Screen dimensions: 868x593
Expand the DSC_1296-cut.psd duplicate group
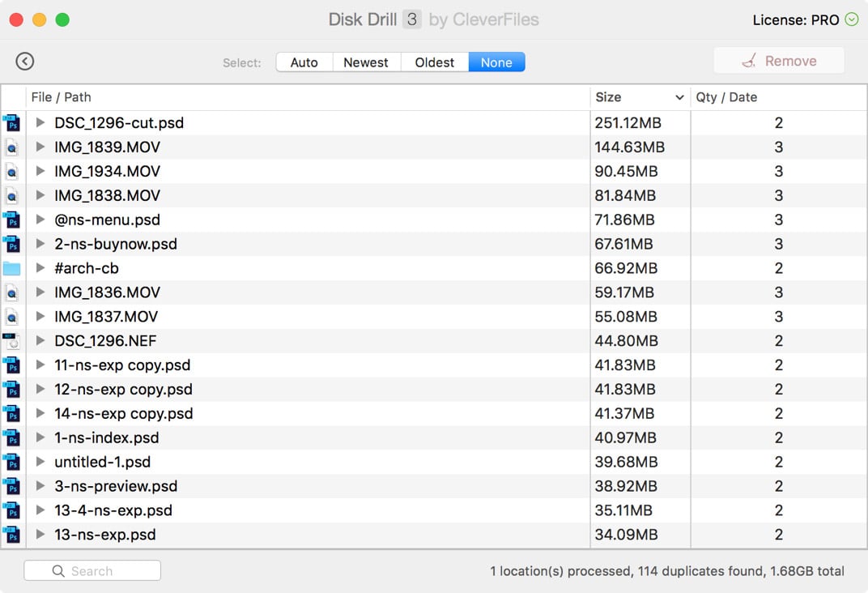pos(40,122)
